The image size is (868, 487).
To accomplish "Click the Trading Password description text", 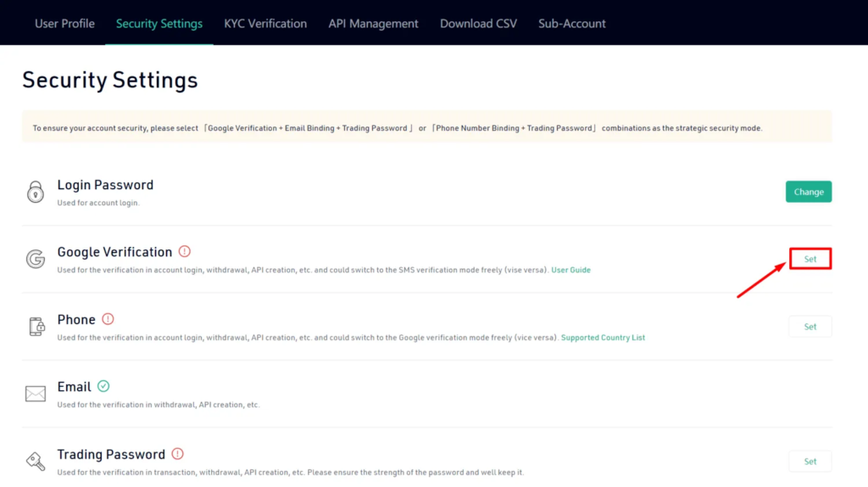I will [x=290, y=472].
